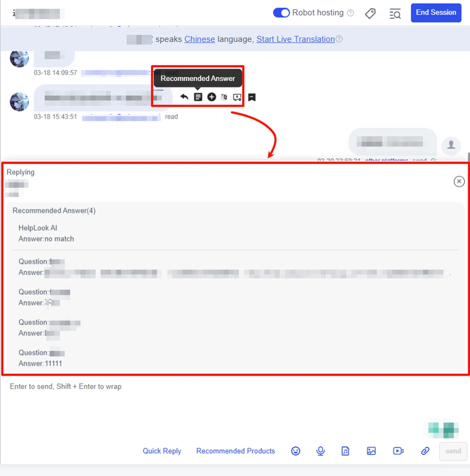This screenshot has height=476, width=470.
Task: Click the link attachment icon
Action: click(x=425, y=451)
